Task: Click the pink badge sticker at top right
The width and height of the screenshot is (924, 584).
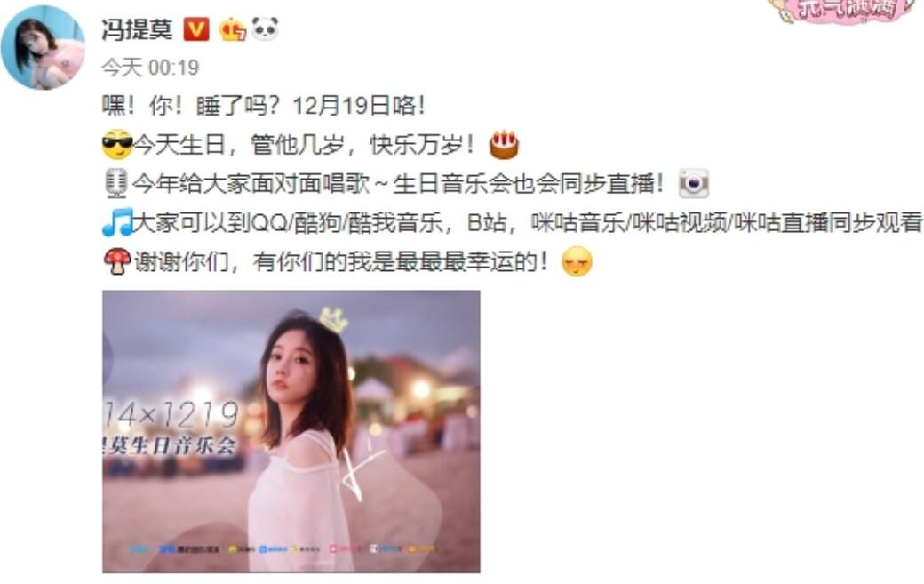Action: click(x=844, y=11)
